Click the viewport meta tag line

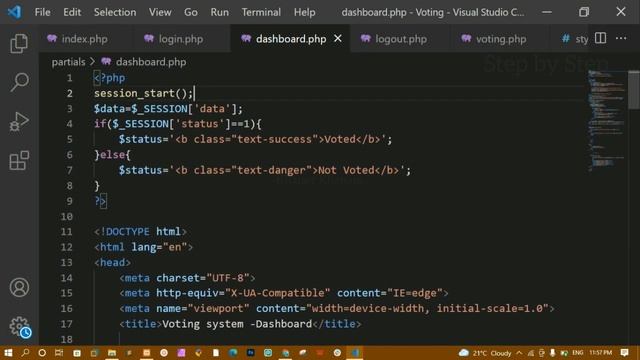[337, 309]
